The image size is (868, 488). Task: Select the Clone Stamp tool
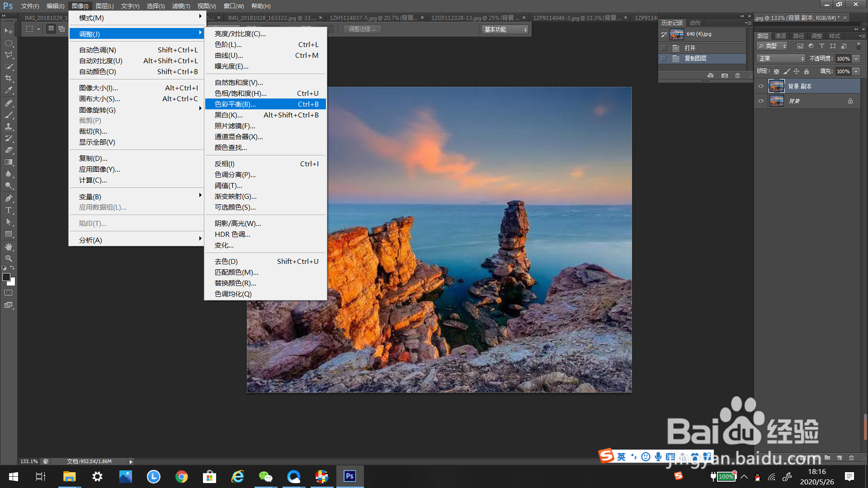(x=9, y=127)
